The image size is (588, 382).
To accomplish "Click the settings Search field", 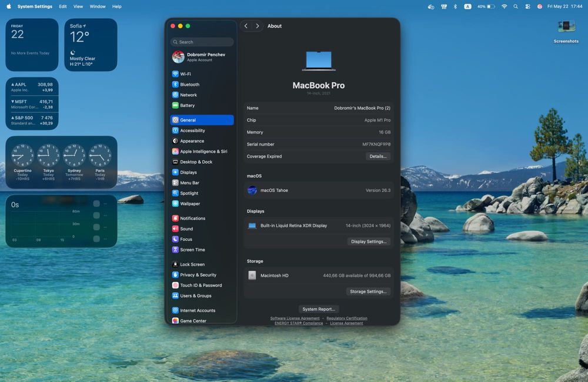I will [x=202, y=42].
